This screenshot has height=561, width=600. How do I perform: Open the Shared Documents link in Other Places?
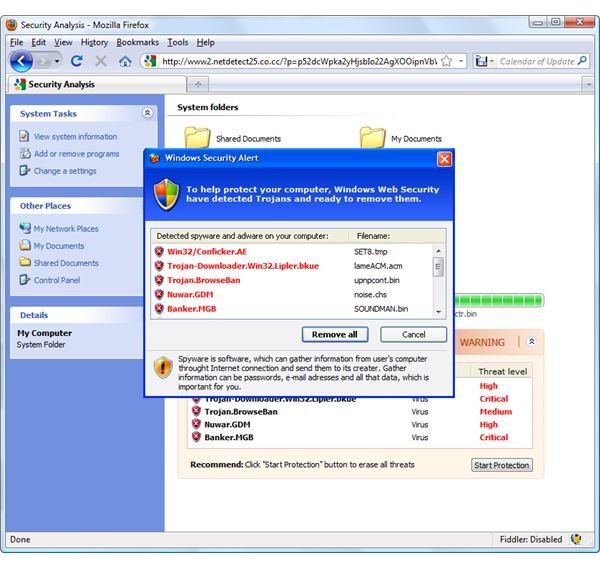(x=66, y=263)
